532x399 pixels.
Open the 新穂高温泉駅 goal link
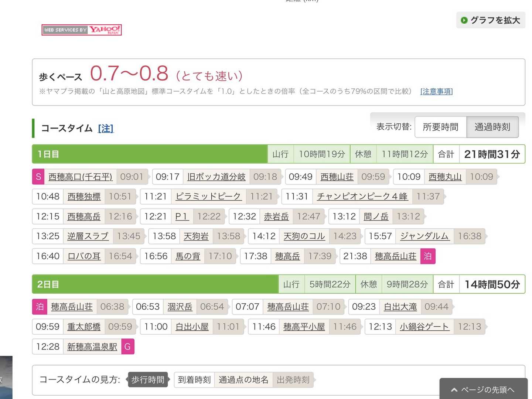(x=92, y=347)
